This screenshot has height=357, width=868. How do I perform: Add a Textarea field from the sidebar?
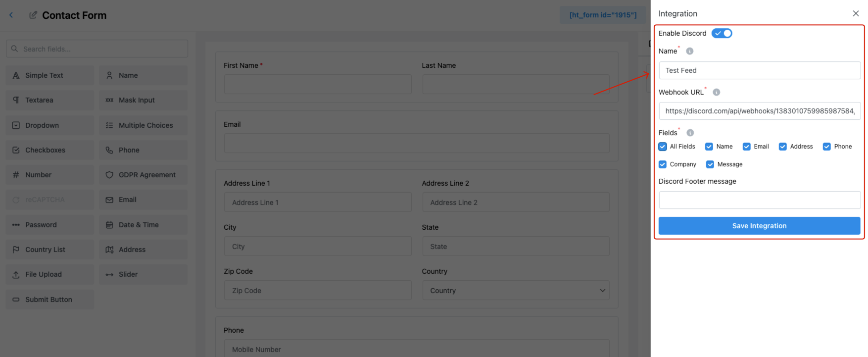[49, 100]
